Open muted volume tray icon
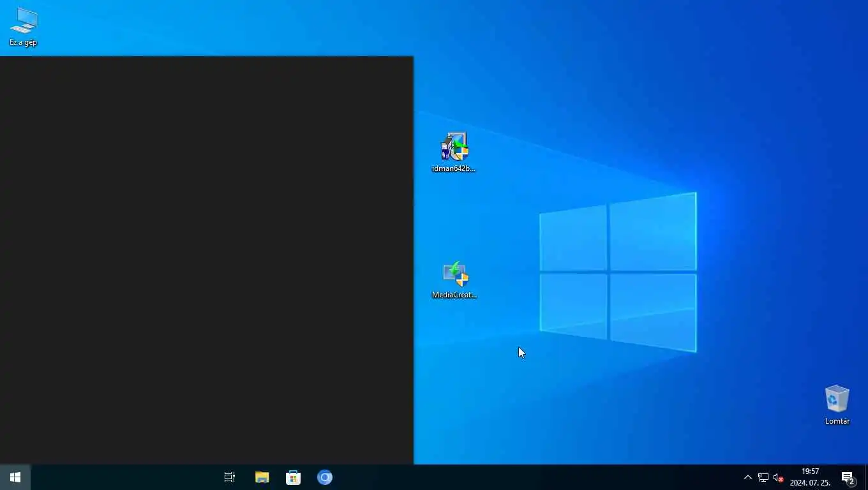The image size is (868, 490). 778,477
